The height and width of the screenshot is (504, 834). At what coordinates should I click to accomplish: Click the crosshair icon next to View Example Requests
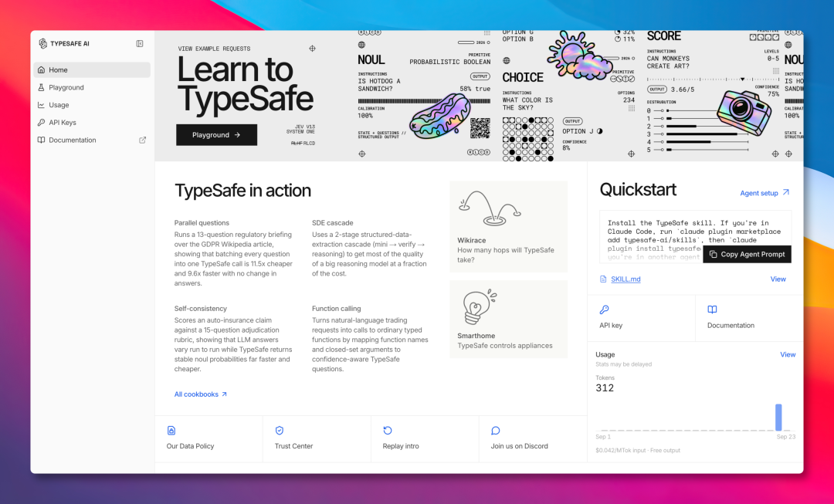click(312, 49)
